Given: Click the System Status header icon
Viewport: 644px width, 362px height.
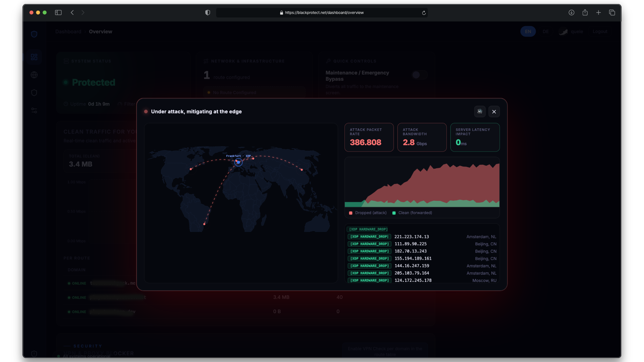Looking at the screenshot, I should point(66,61).
